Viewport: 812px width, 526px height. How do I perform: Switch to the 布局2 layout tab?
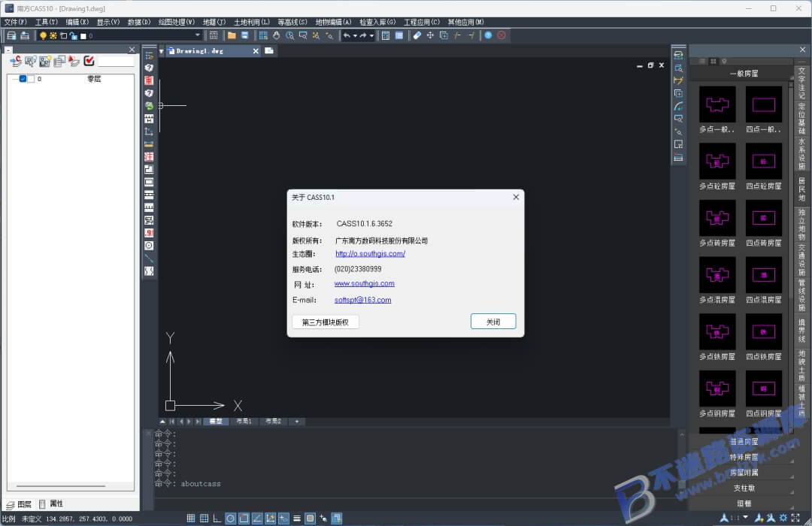pyautogui.click(x=273, y=422)
